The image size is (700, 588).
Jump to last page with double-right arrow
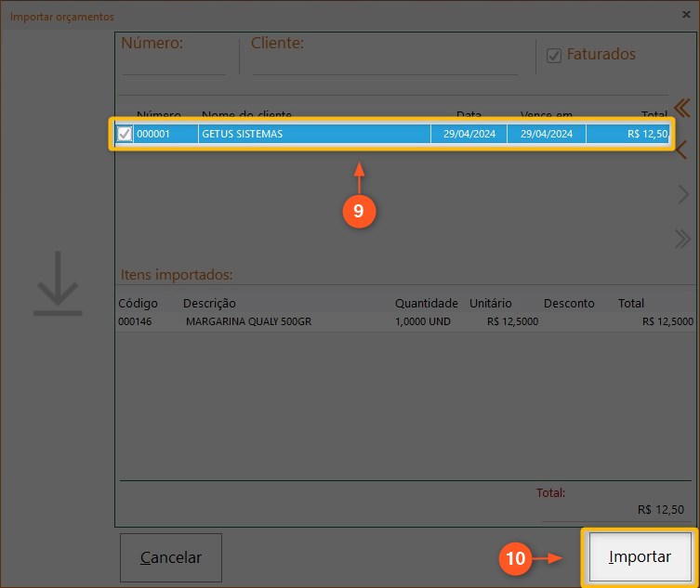pos(681,239)
